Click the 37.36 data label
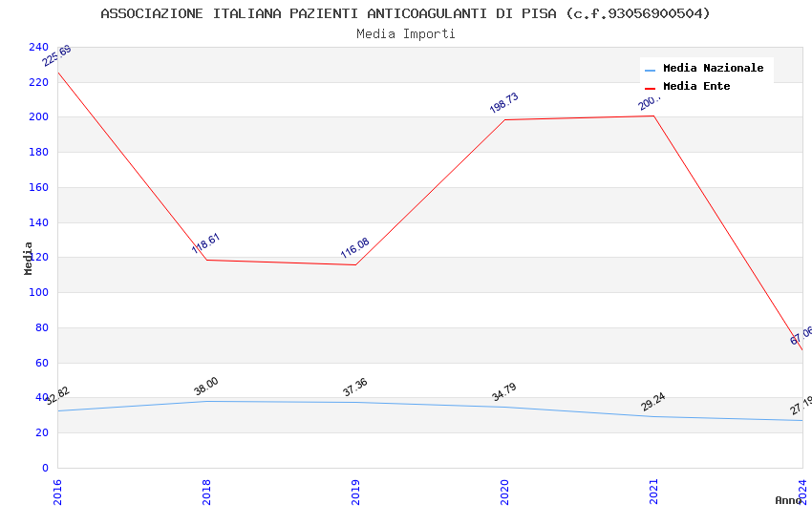812x525 pixels. pyautogui.click(x=354, y=387)
